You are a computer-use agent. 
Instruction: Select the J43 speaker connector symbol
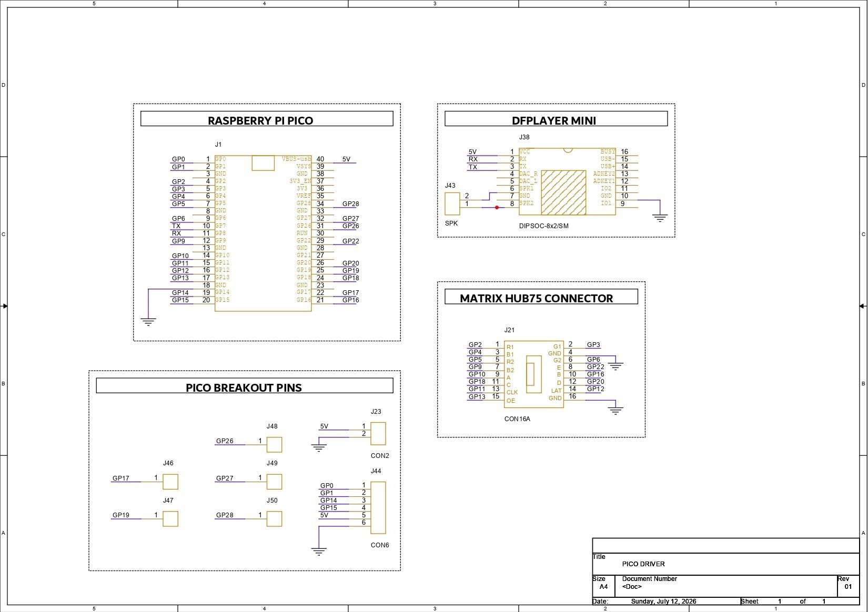pos(452,203)
